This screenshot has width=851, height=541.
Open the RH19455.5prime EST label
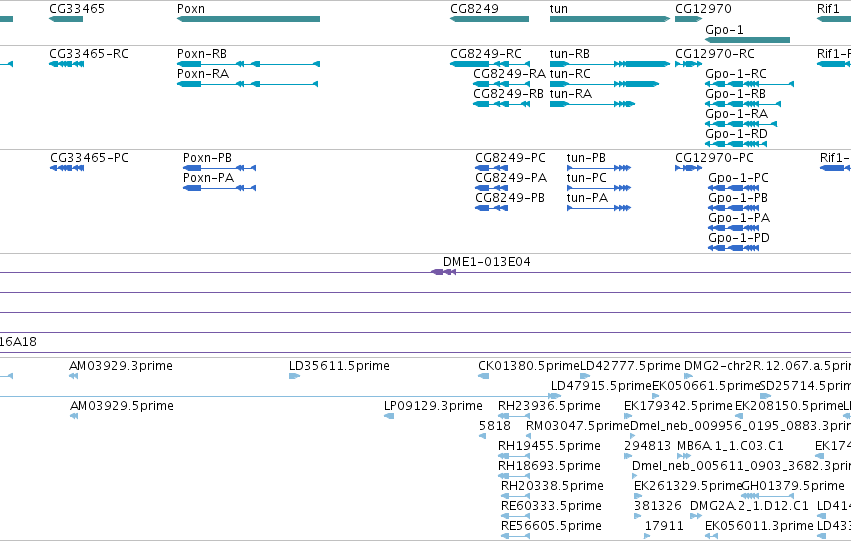(x=549, y=447)
